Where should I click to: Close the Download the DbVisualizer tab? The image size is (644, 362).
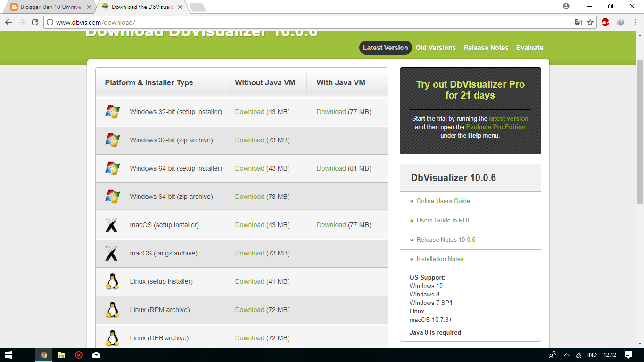point(180,7)
